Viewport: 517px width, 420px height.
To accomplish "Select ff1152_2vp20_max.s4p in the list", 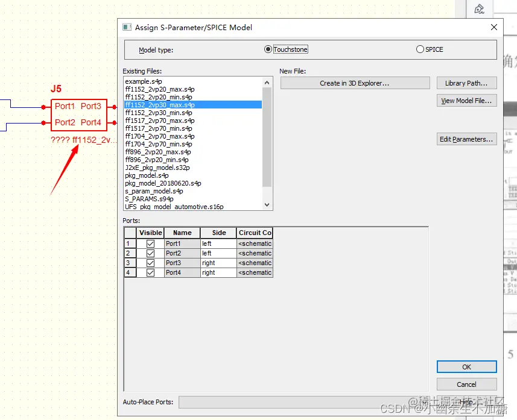I will [193, 89].
